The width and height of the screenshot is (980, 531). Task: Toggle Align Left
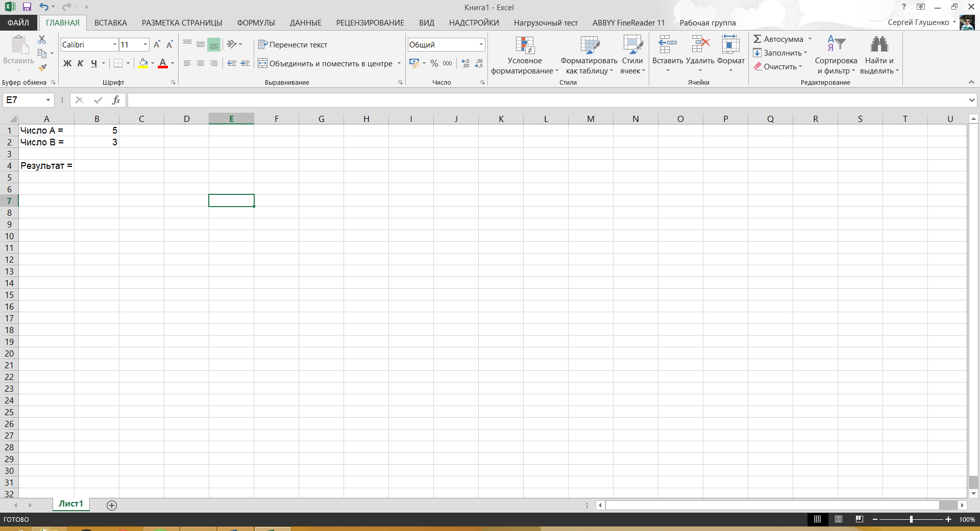pos(187,63)
